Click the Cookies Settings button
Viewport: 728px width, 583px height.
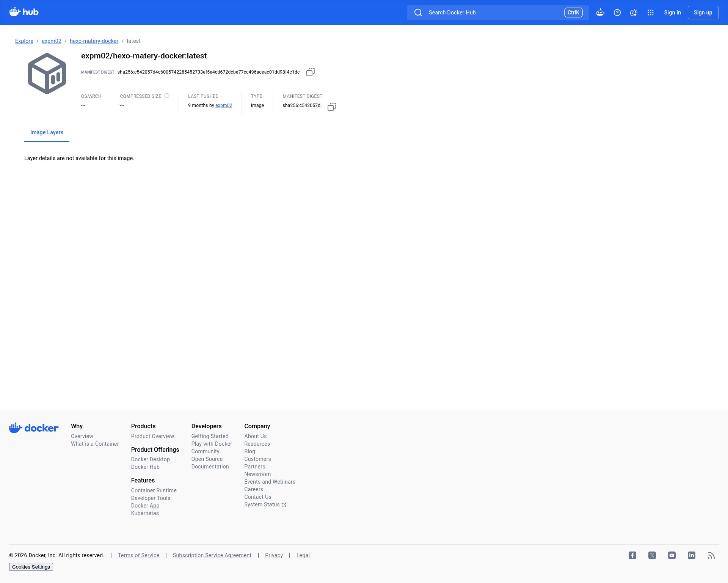[31, 567]
